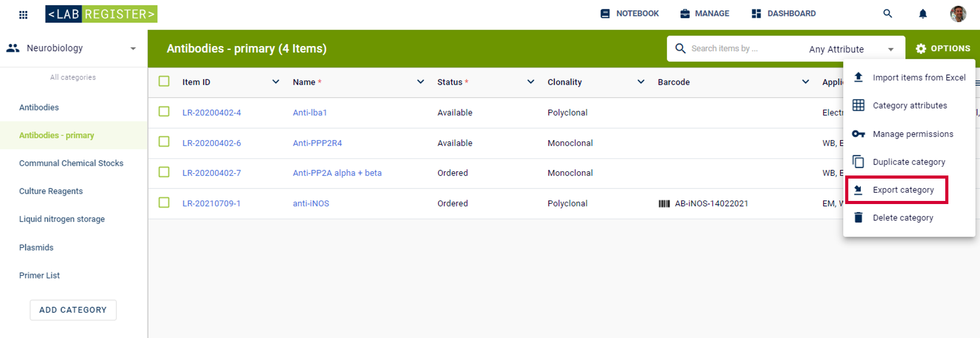Open the Barcode column menu chevron
Viewport: 980px width, 338px height.
click(x=805, y=82)
